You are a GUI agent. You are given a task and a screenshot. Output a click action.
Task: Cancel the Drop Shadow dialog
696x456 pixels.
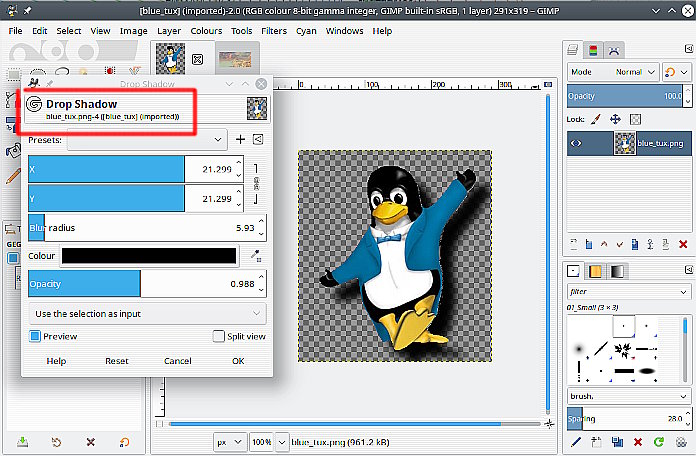click(178, 361)
